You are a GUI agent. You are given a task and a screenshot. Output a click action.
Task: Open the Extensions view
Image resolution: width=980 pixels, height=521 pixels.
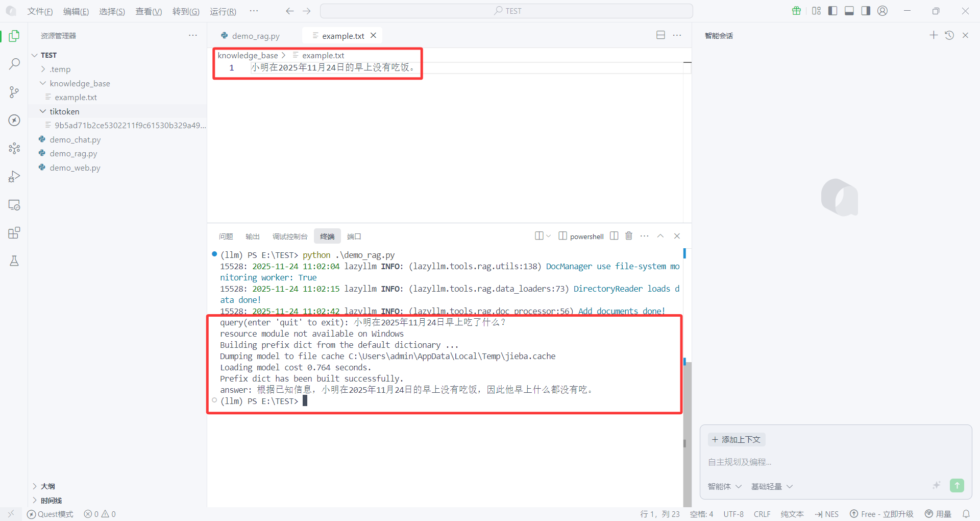coord(14,233)
